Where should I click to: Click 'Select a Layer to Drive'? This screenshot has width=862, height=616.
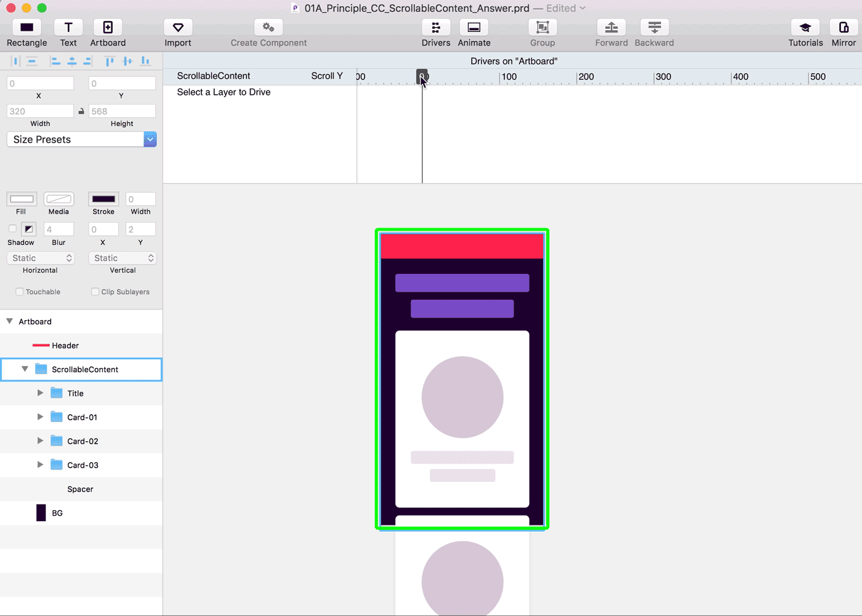tap(224, 92)
